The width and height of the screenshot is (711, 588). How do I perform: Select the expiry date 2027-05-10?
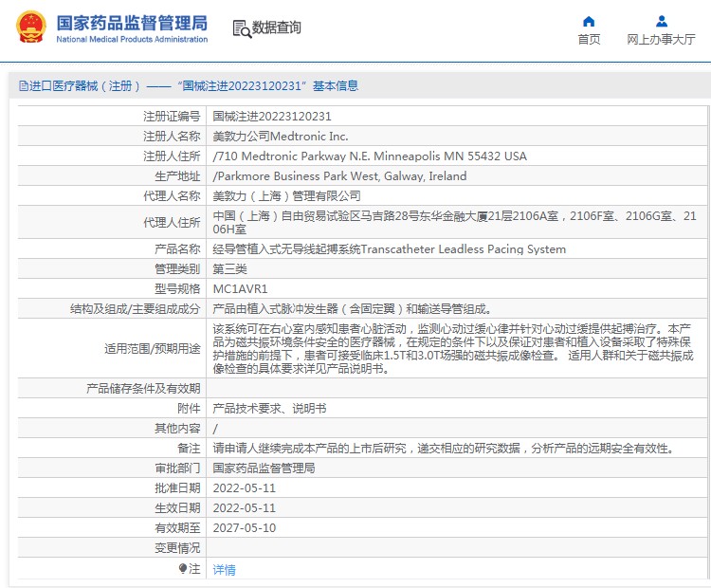point(245,528)
